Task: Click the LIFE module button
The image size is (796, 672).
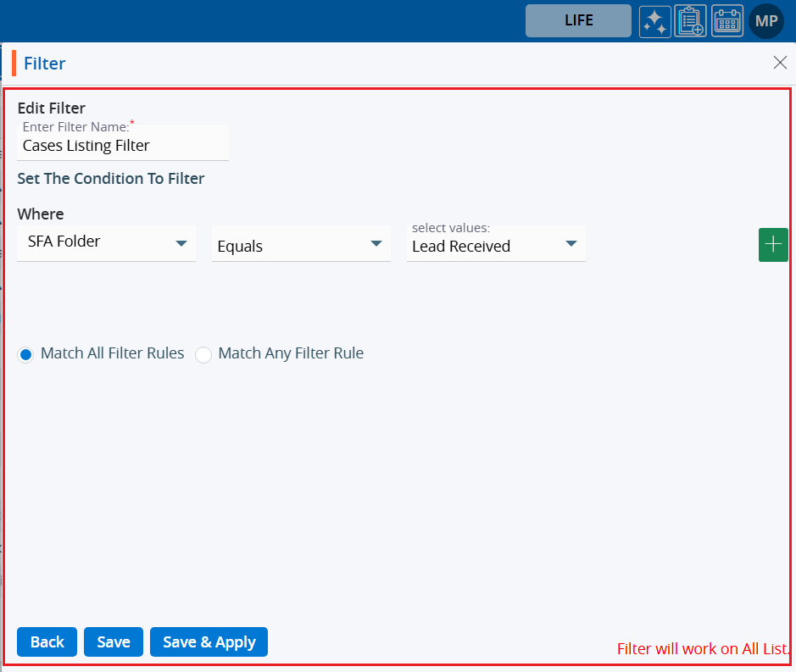Action: coord(578,21)
